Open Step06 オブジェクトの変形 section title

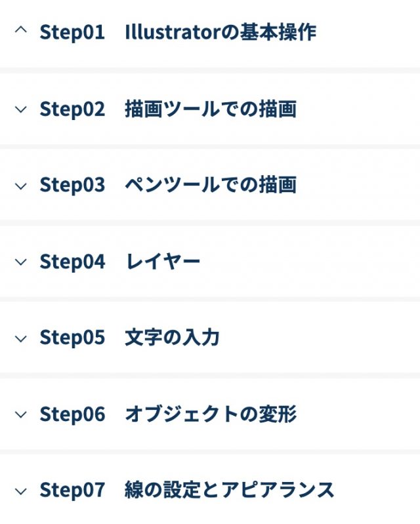[210, 414]
